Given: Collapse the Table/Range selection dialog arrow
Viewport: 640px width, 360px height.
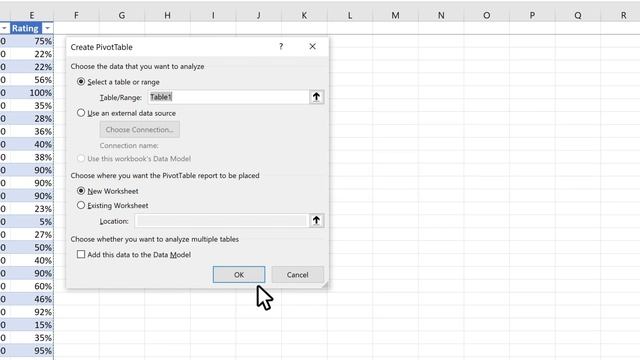Looking at the screenshot, I should pos(316,97).
